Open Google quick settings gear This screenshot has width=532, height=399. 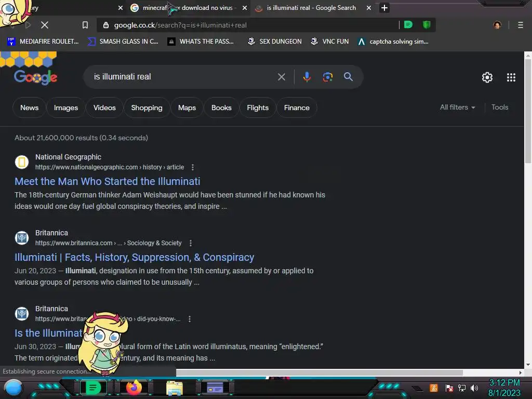click(487, 77)
